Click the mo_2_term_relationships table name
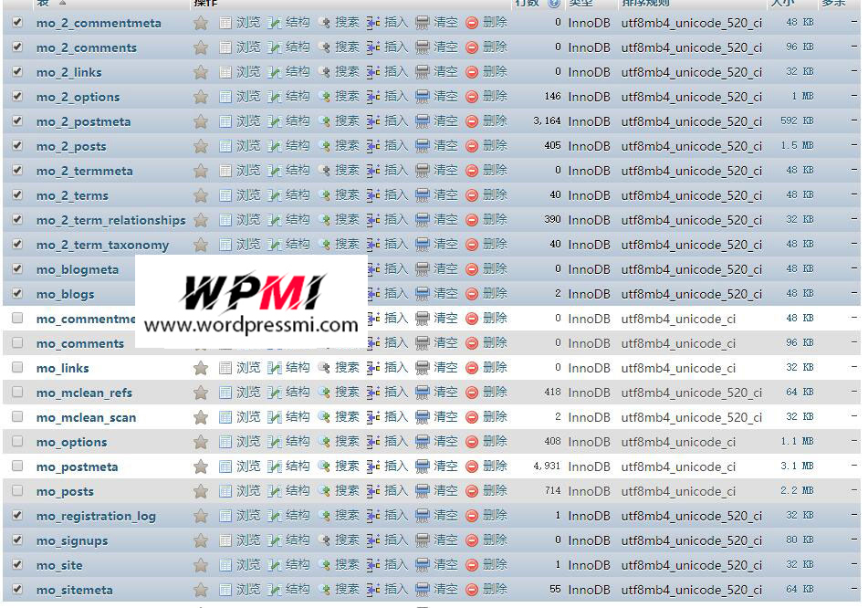 [x=110, y=220]
